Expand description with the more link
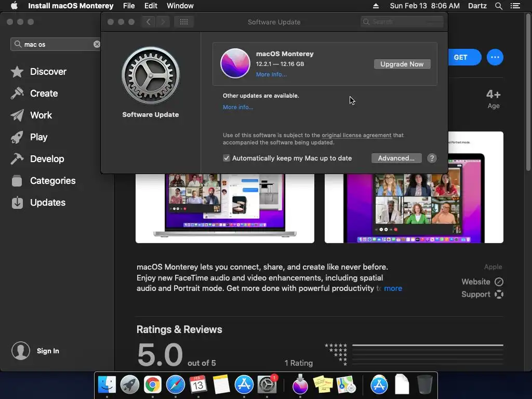The height and width of the screenshot is (399, 532). (x=393, y=288)
